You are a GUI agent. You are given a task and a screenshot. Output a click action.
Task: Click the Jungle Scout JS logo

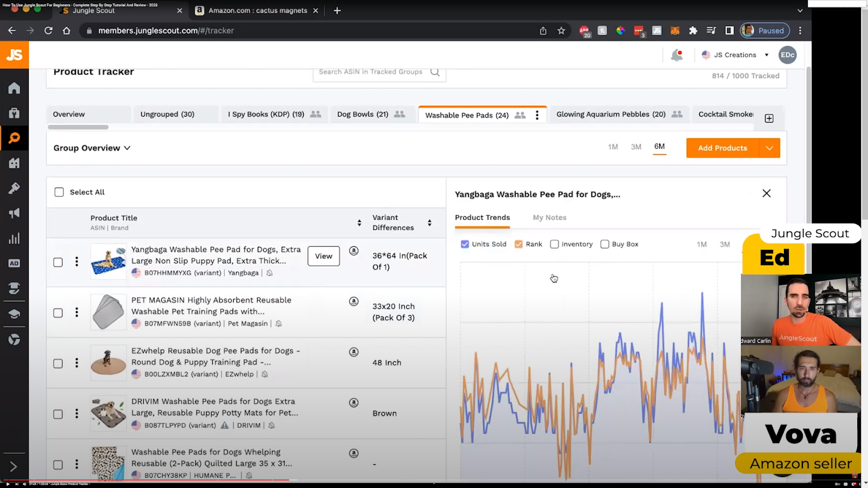point(14,55)
